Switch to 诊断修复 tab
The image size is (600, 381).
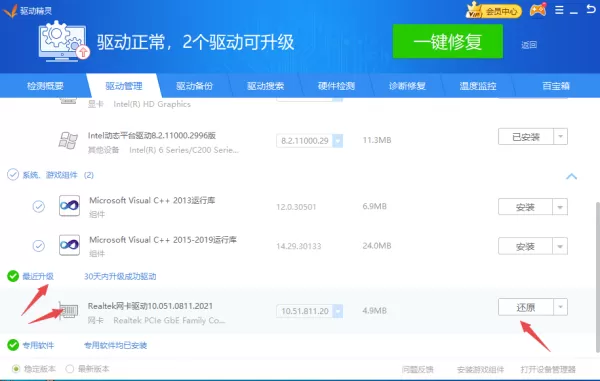click(x=407, y=86)
